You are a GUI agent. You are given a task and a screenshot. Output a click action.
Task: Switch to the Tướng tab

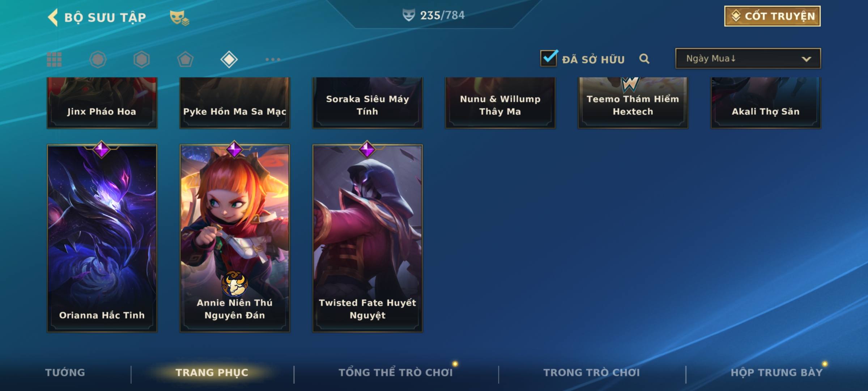[65, 373]
